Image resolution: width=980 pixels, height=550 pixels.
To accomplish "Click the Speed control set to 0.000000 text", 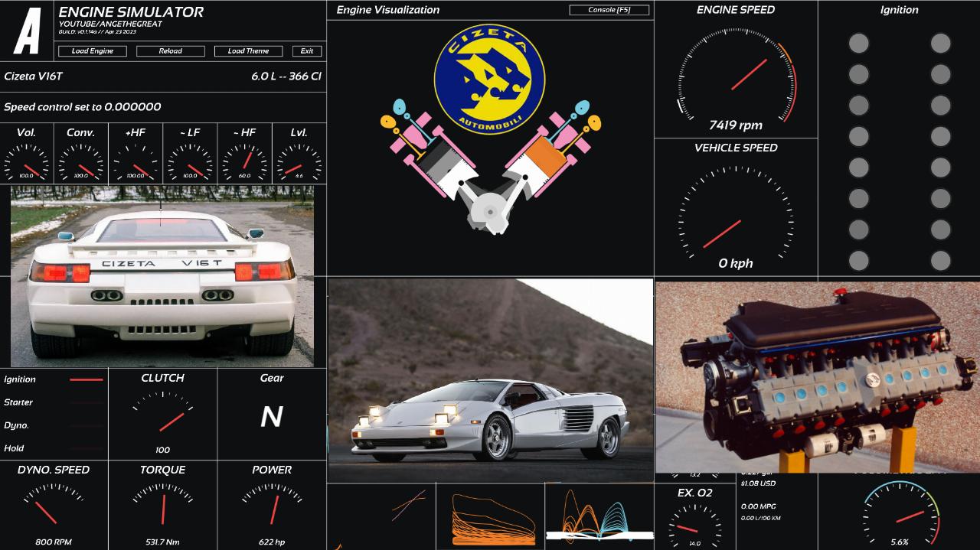I will pos(83,107).
